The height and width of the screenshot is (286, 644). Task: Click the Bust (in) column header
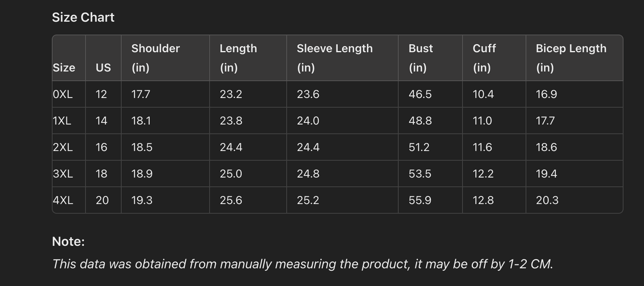coord(420,58)
